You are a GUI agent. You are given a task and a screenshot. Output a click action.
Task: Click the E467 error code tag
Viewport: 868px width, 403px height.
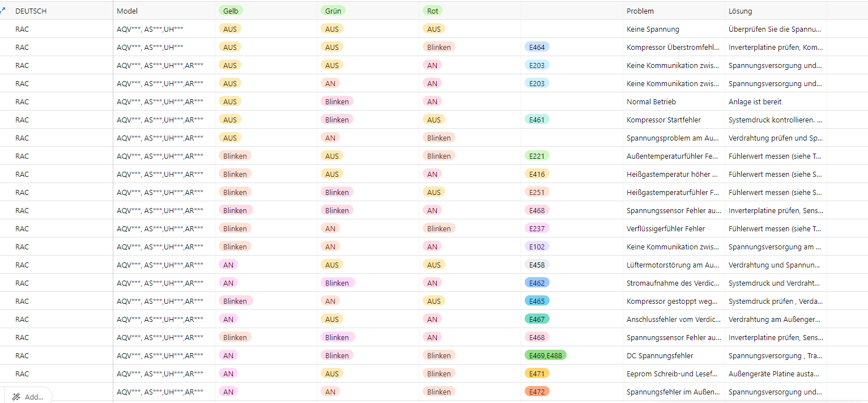(537, 319)
